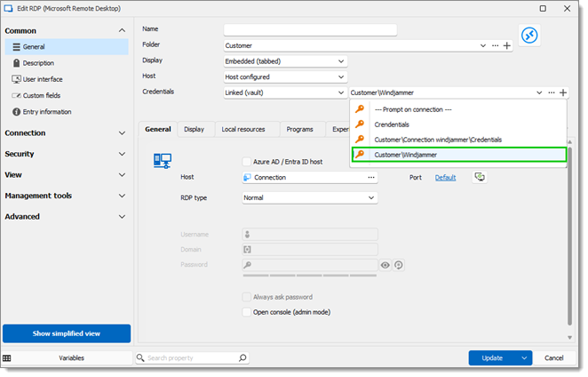Enable Azure AD / Entra ID host checkbox

pyautogui.click(x=246, y=162)
